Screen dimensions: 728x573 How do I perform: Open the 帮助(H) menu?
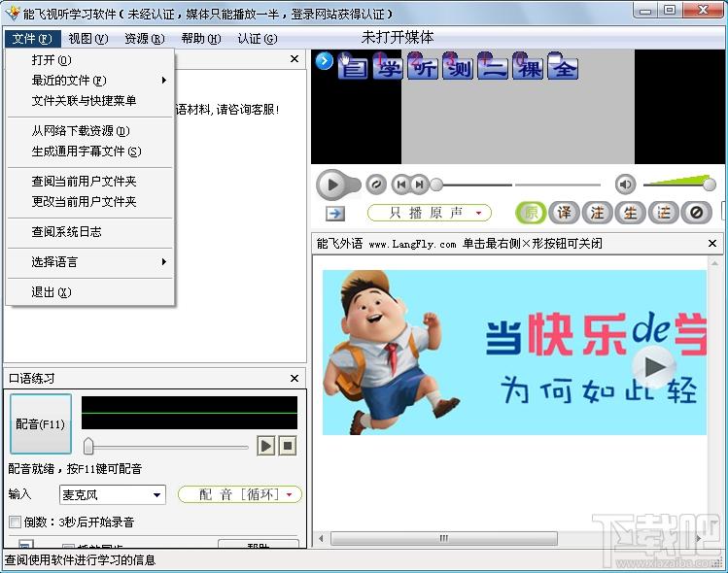pyautogui.click(x=201, y=39)
